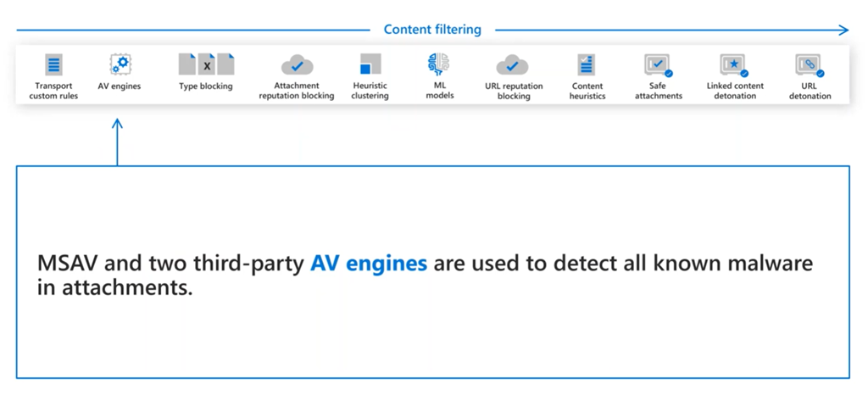Select the Type blocking label text
This screenshot has height=406, width=868.
pyautogui.click(x=206, y=86)
